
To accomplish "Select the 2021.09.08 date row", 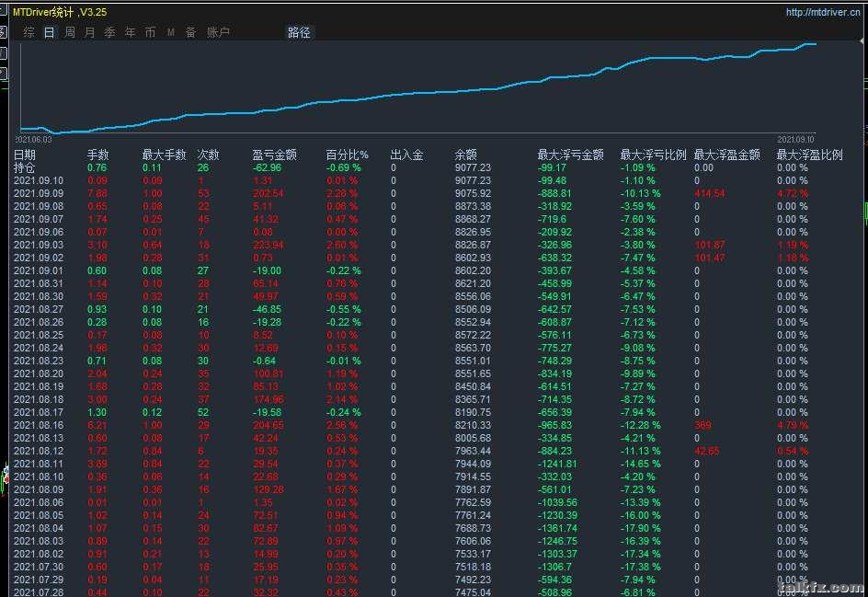I will click(x=39, y=206).
